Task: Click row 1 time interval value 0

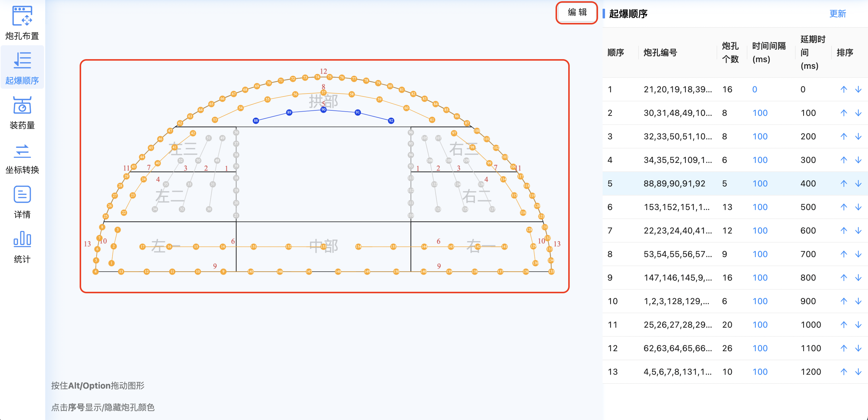Action: pos(754,89)
